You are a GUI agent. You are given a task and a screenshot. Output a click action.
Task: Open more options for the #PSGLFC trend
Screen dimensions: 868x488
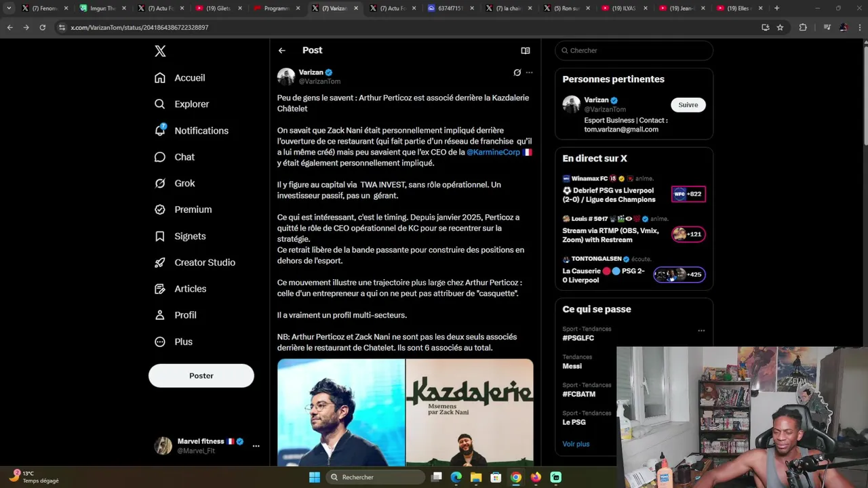(701, 331)
